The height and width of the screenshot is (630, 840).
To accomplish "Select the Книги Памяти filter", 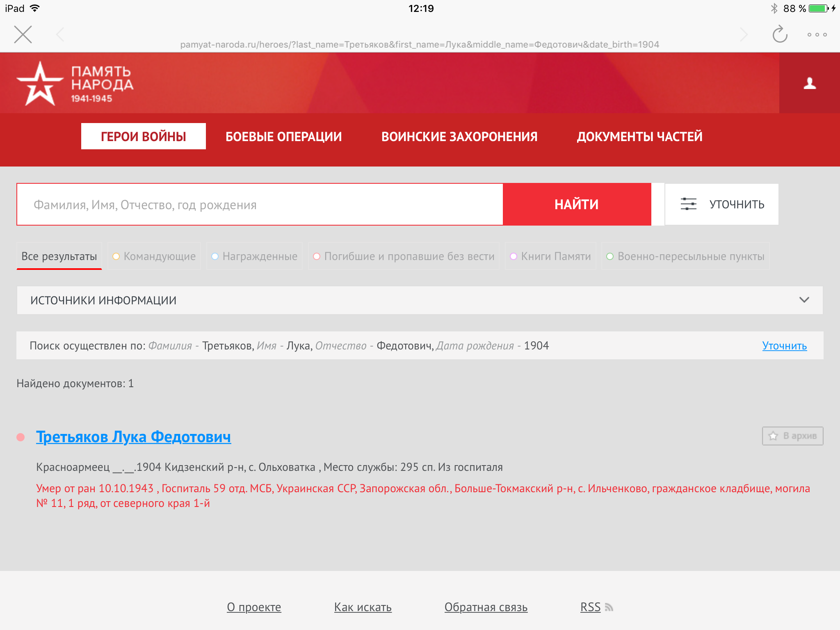I will pyautogui.click(x=550, y=256).
